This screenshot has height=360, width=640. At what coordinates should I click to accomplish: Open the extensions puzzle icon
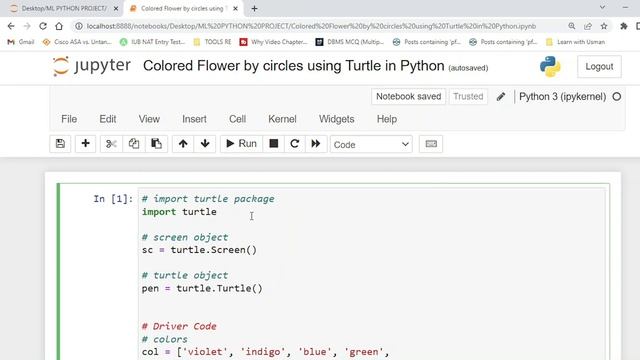(x=624, y=26)
